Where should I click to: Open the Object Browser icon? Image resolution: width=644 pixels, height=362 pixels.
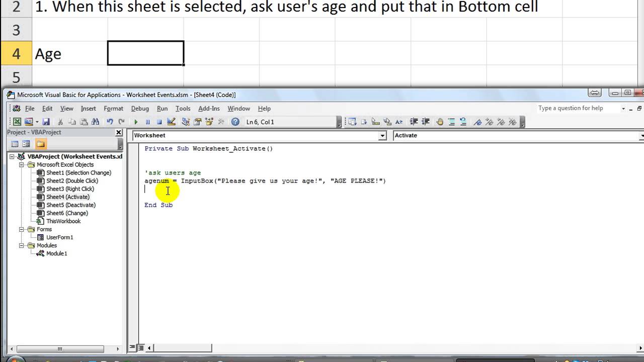[209, 122]
